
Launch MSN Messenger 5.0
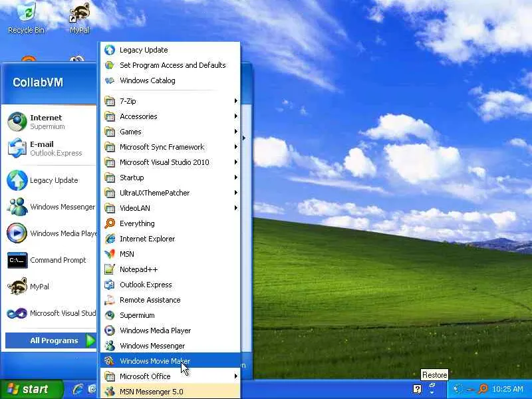tap(170, 392)
